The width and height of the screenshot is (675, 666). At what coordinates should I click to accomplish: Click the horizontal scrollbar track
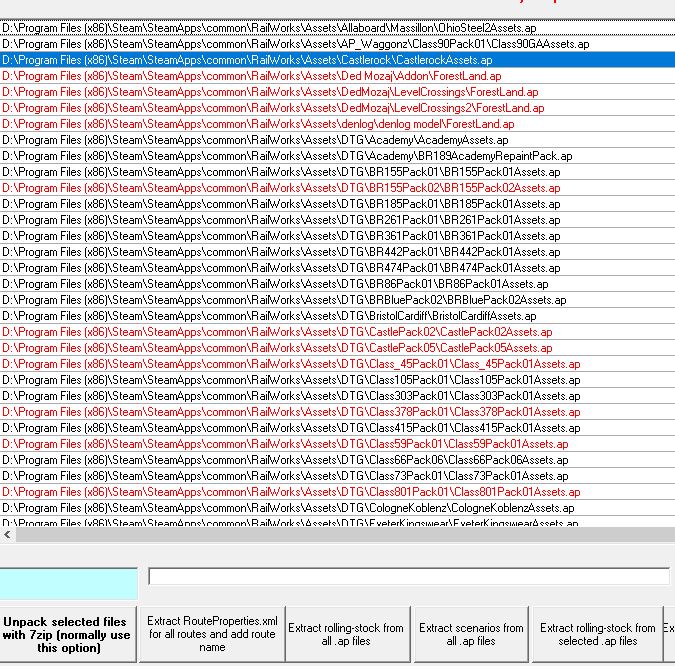(345, 535)
